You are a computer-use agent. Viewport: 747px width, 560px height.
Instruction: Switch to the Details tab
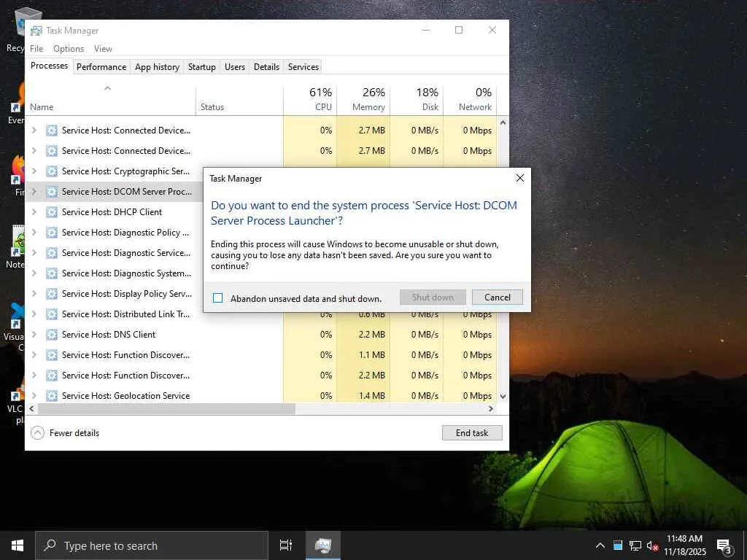point(266,67)
